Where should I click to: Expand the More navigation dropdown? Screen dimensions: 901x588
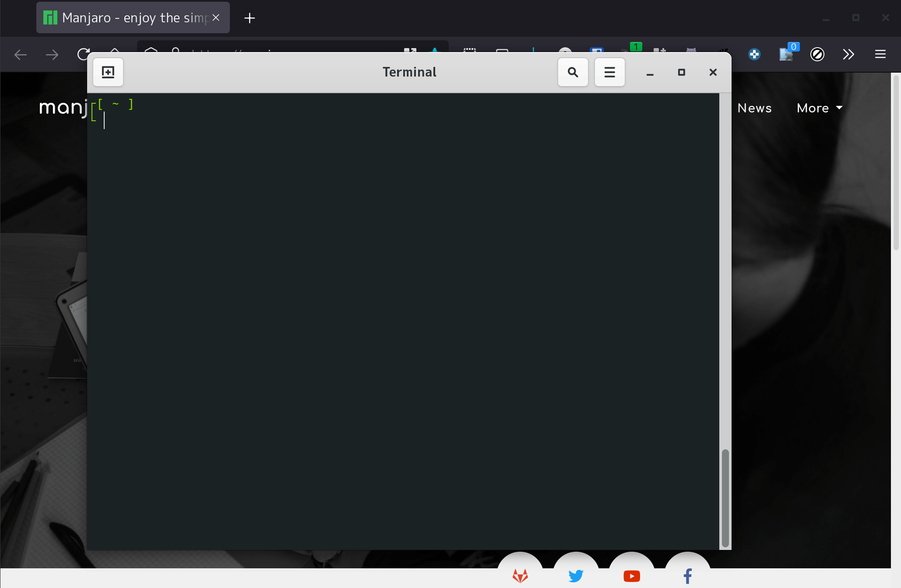coord(819,108)
